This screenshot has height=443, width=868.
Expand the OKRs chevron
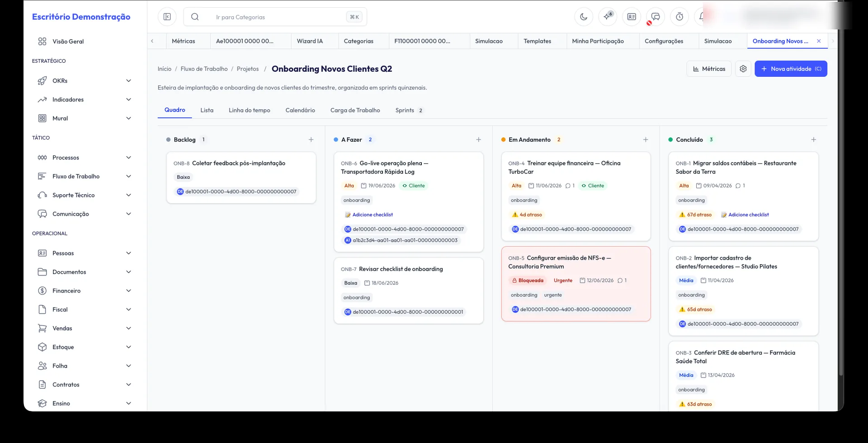pos(128,81)
